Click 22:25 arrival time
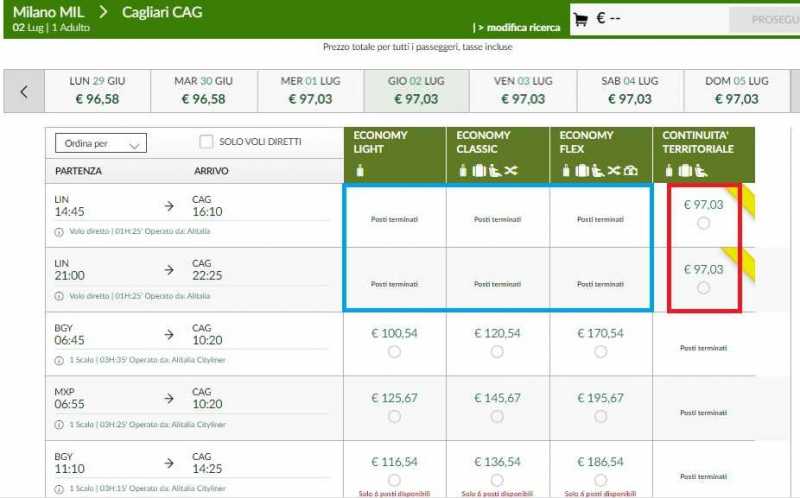This screenshot has height=498, width=800. [x=207, y=276]
